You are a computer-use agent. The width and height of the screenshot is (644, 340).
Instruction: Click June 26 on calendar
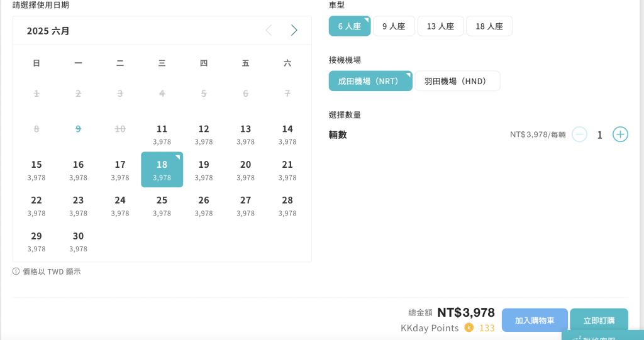pyautogui.click(x=204, y=206)
